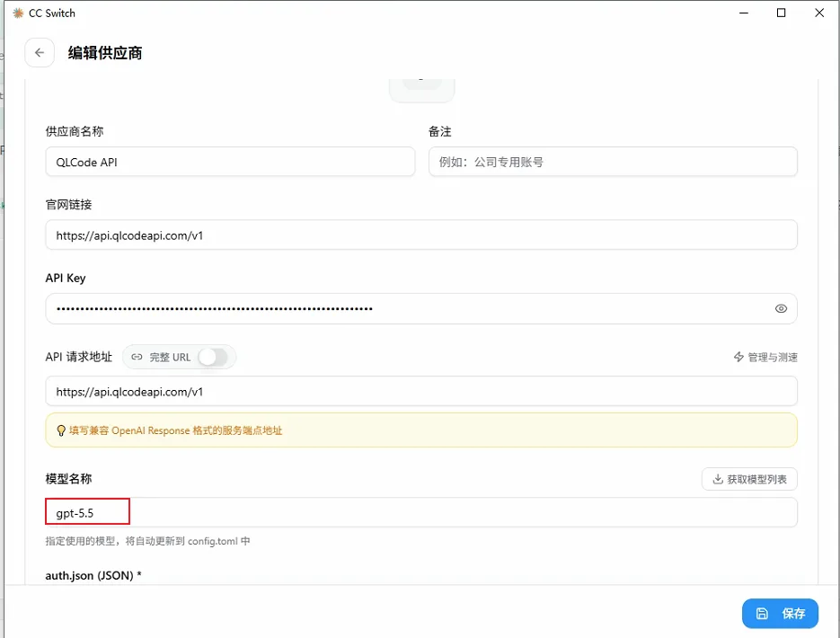The height and width of the screenshot is (638, 840).
Task: Click the yellow OpenAI Response hint text
Action: pyautogui.click(x=176, y=430)
